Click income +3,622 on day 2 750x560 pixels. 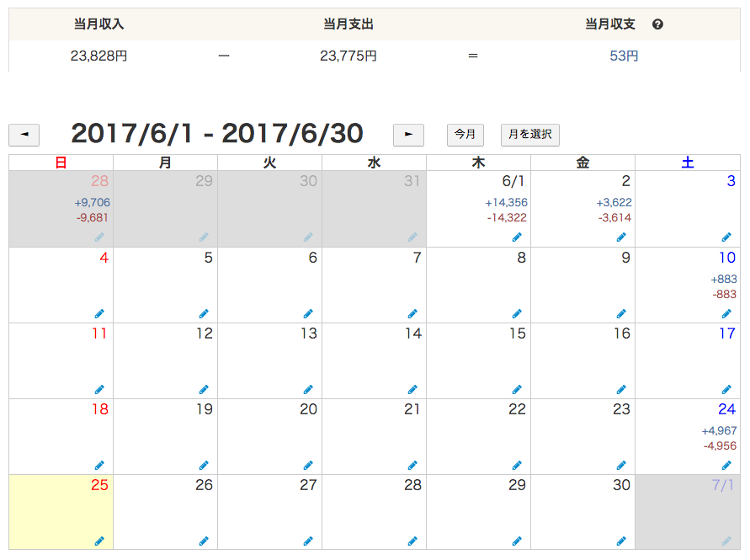coord(614,202)
